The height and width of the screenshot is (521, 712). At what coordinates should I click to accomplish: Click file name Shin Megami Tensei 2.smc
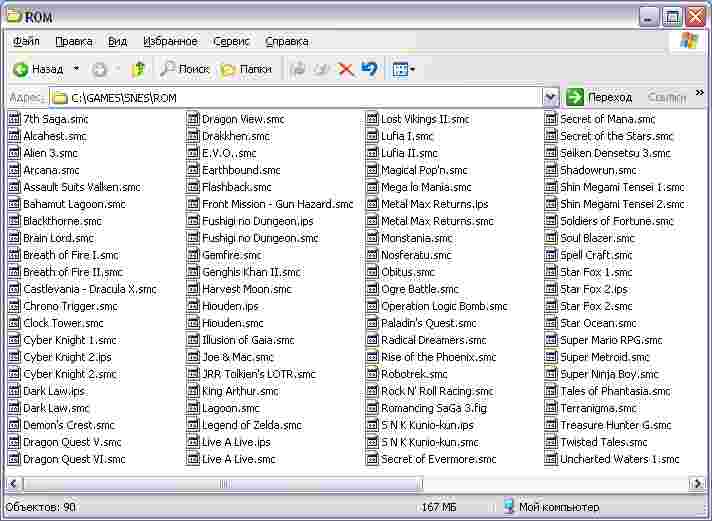tap(622, 204)
